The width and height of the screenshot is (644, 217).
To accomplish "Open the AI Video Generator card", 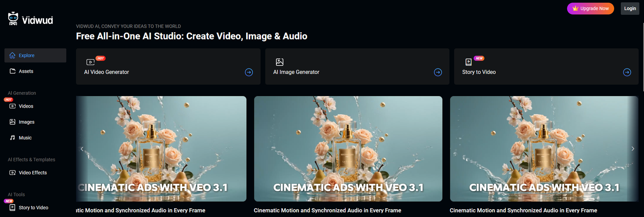I will pyautogui.click(x=168, y=67).
